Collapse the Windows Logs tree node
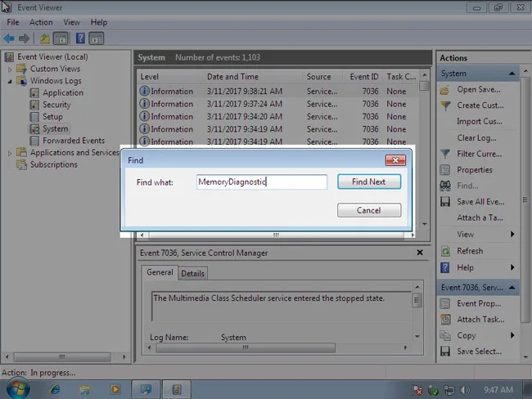Viewport: 532px width, 399px height. [11, 81]
